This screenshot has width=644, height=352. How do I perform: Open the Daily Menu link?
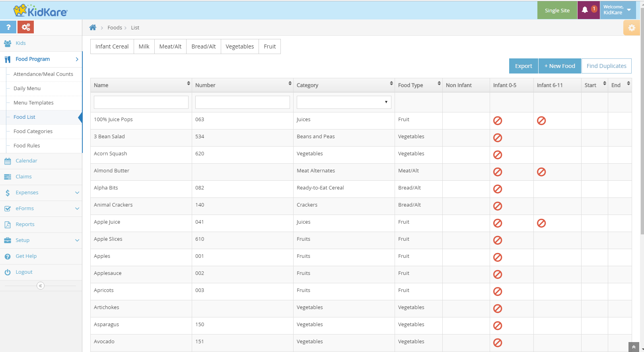tap(27, 88)
